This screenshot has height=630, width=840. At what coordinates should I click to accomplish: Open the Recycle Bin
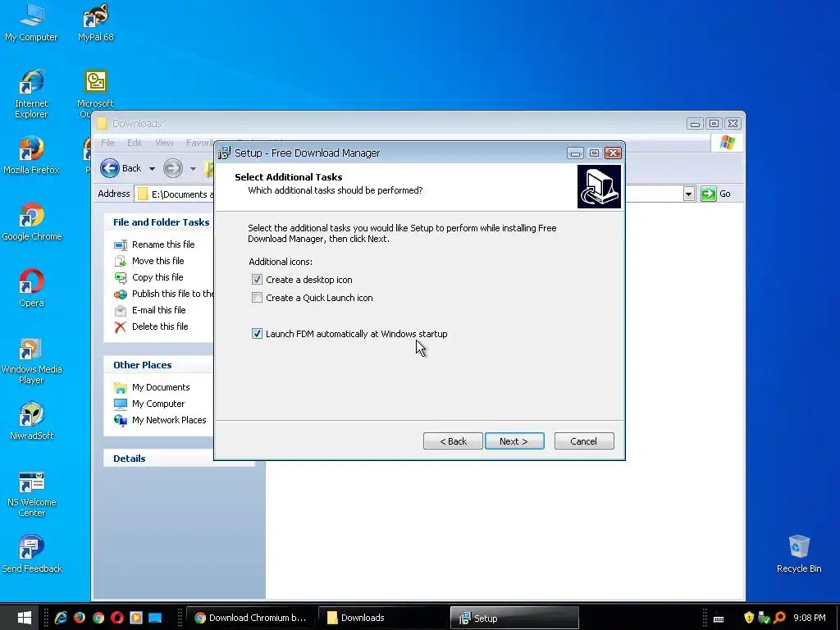pyautogui.click(x=799, y=554)
